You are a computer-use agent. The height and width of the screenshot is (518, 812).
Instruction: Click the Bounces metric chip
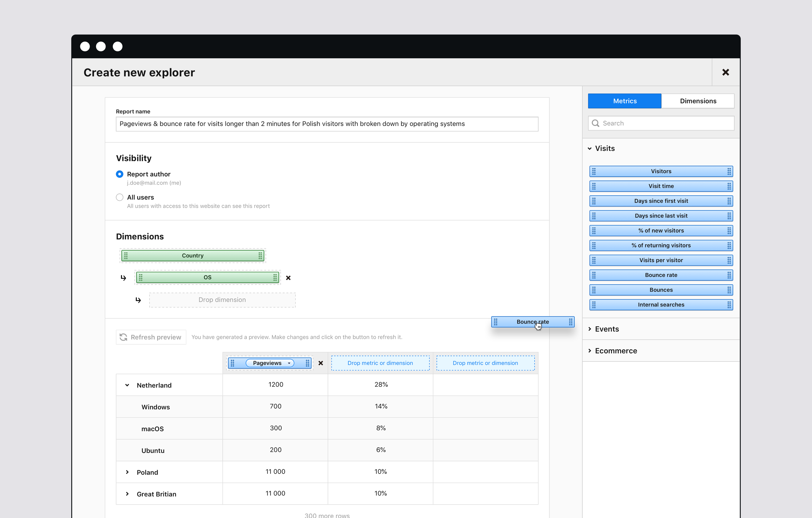(661, 290)
